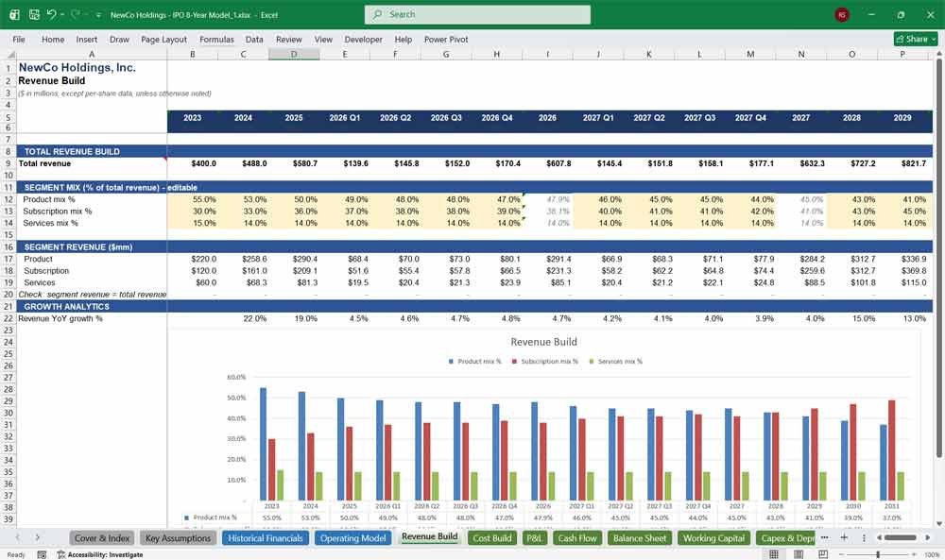Switch to Normal view icon

point(774,554)
